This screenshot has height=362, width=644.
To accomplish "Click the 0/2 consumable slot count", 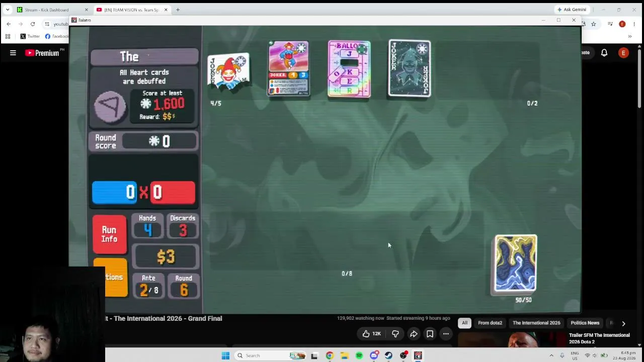I will click(532, 103).
